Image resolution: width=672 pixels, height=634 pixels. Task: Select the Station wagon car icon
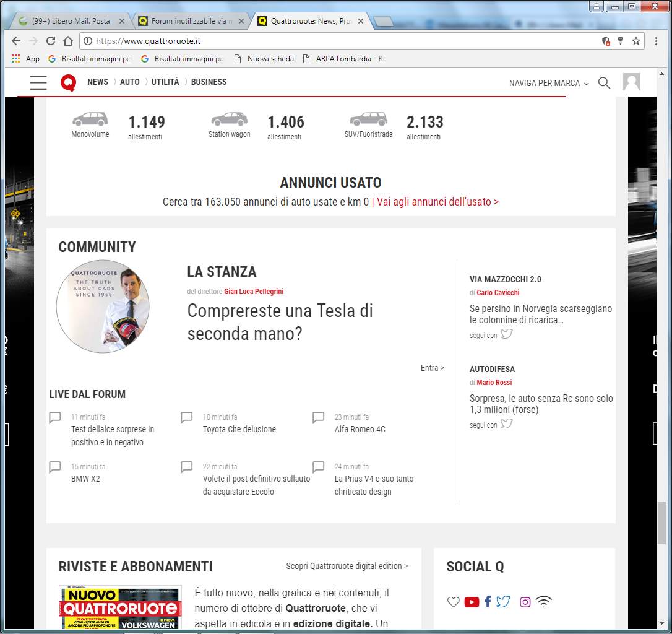click(230, 119)
